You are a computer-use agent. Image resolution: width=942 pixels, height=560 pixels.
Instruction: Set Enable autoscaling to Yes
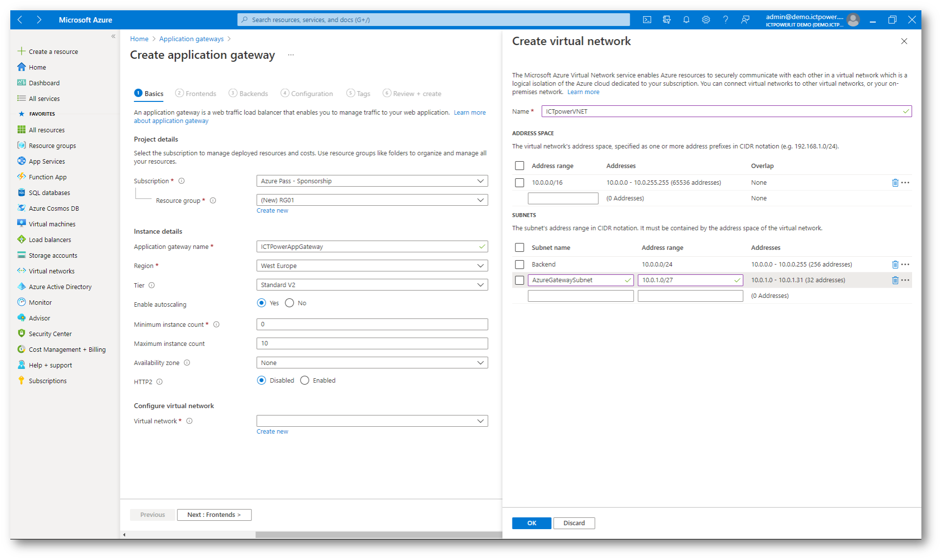(261, 303)
